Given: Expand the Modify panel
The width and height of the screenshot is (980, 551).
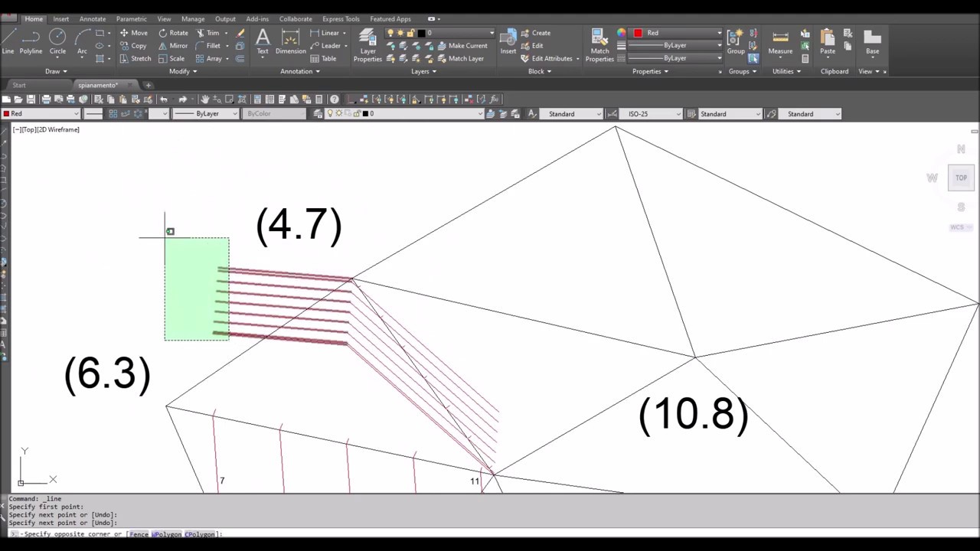Looking at the screenshot, I should (183, 71).
